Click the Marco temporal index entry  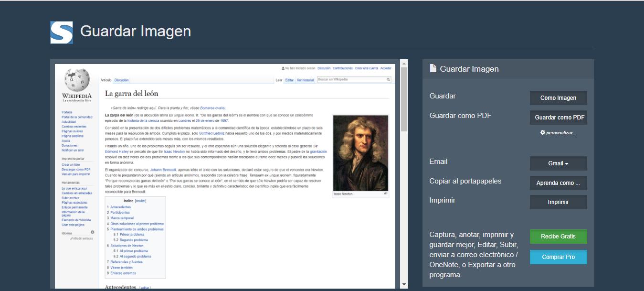[122, 218]
